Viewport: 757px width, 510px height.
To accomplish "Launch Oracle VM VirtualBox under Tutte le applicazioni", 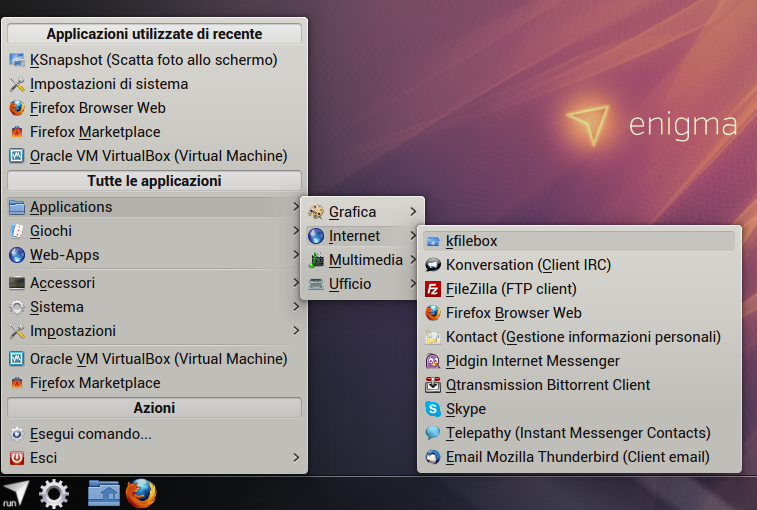I will point(154,359).
